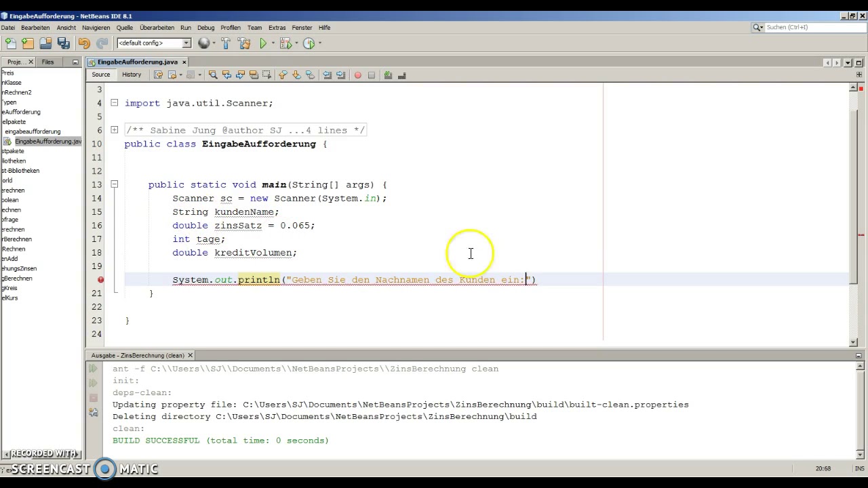The height and width of the screenshot is (488, 868).
Task: Click the output panel vertical scrollbar
Action: (861, 409)
